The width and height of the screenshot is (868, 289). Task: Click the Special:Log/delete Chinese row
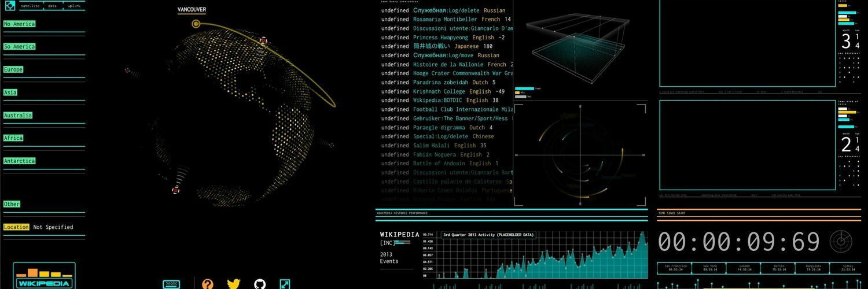[x=438, y=136]
